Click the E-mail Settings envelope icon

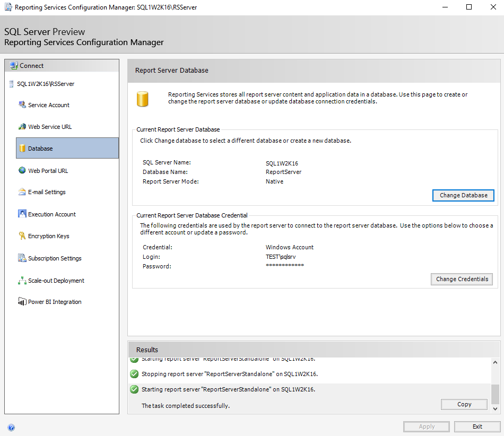pyautogui.click(x=22, y=192)
